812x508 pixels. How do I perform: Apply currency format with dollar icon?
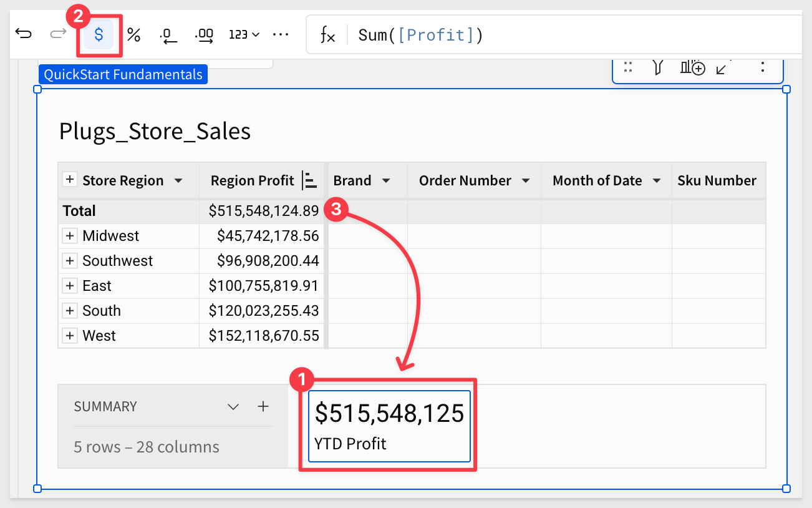coord(99,34)
